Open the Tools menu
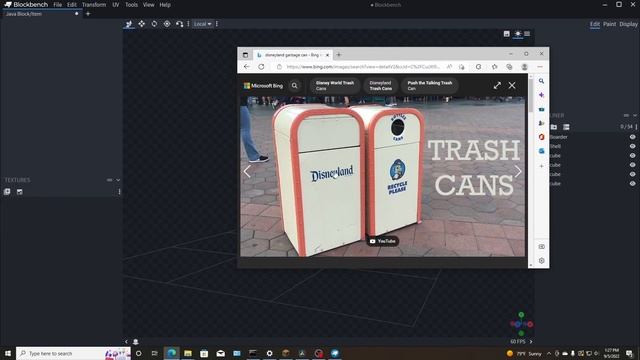 pos(131,5)
